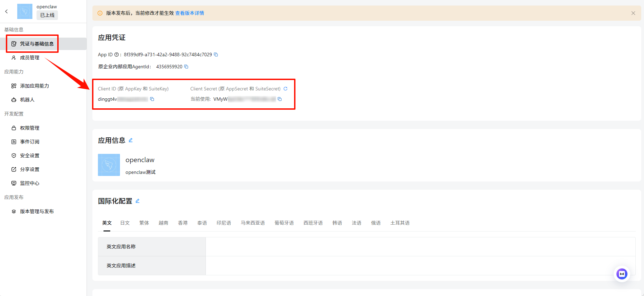Switch to the 日文 language tab

click(x=125, y=223)
